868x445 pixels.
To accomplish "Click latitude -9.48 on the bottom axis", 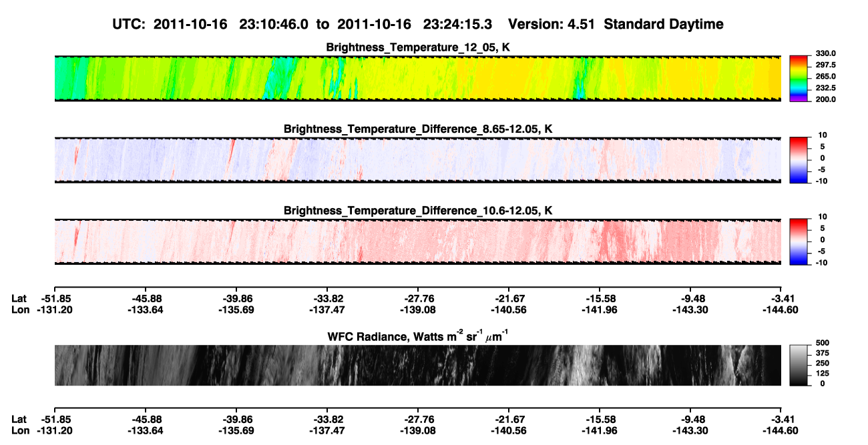I will (x=690, y=420).
